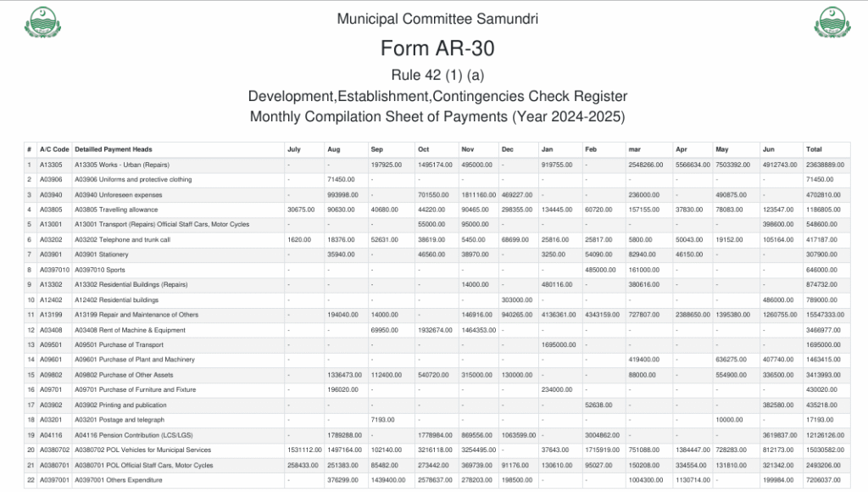
Task: Select the A13305 Works - Urban (Repairs) row
Action: pyautogui.click(x=122, y=165)
